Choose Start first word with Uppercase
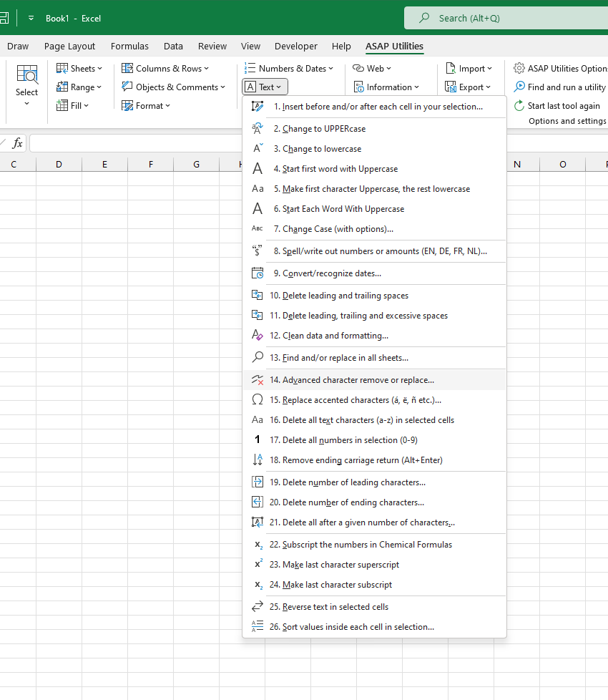608x700 pixels. (374, 169)
